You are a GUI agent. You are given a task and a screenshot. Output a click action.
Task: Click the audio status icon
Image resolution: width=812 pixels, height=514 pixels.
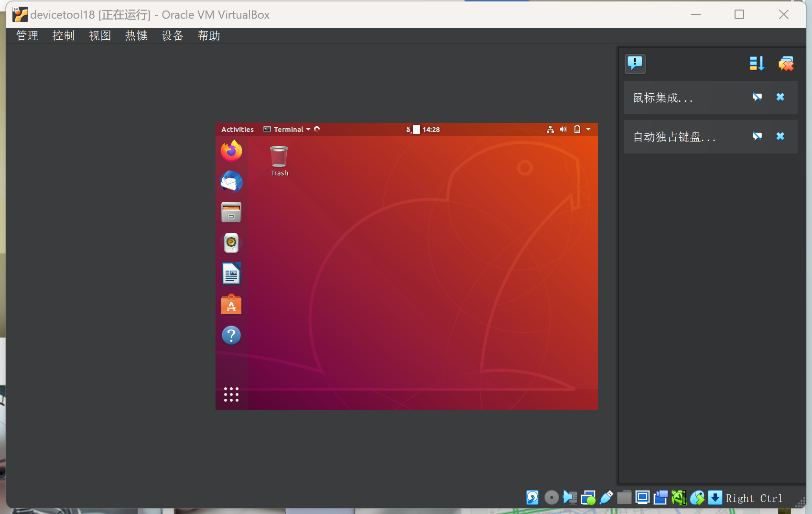[570, 498]
